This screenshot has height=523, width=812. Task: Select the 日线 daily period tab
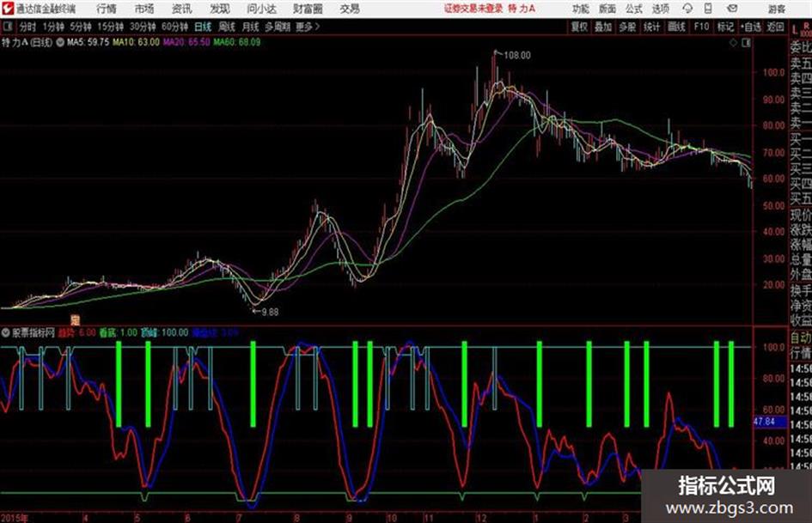[203, 27]
